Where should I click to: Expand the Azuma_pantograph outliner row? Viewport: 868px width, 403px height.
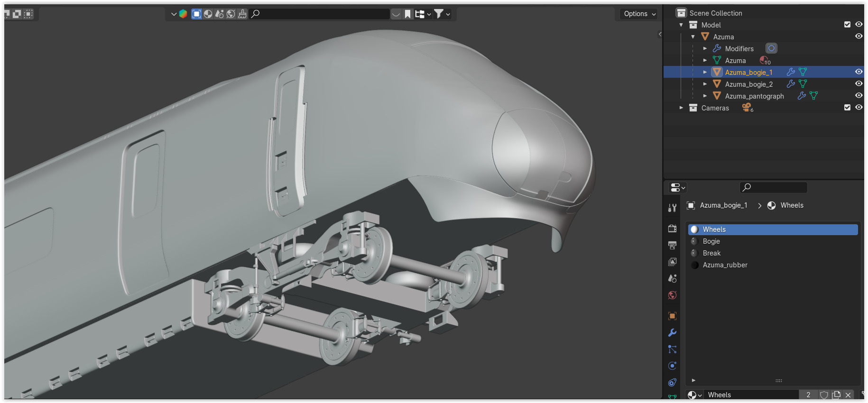pyautogui.click(x=705, y=96)
